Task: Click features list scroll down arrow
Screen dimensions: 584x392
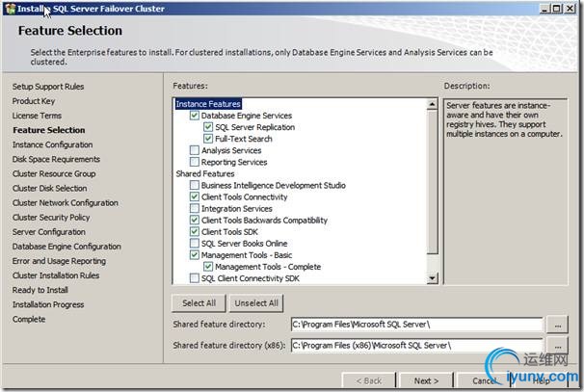Action: pyautogui.click(x=432, y=278)
